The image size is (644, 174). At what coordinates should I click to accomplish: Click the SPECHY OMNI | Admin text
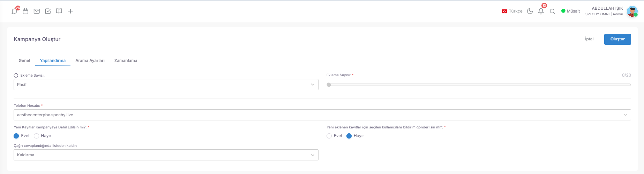(604, 14)
